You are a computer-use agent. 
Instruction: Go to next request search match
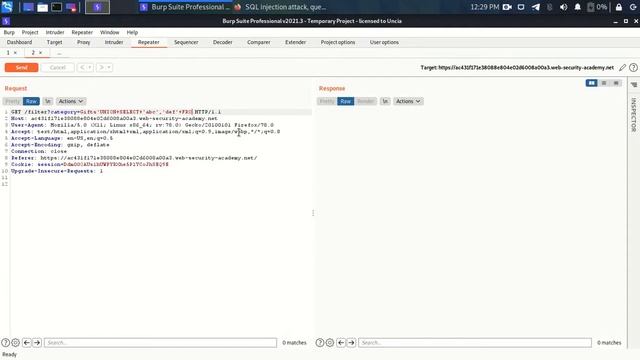click(x=37, y=342)
